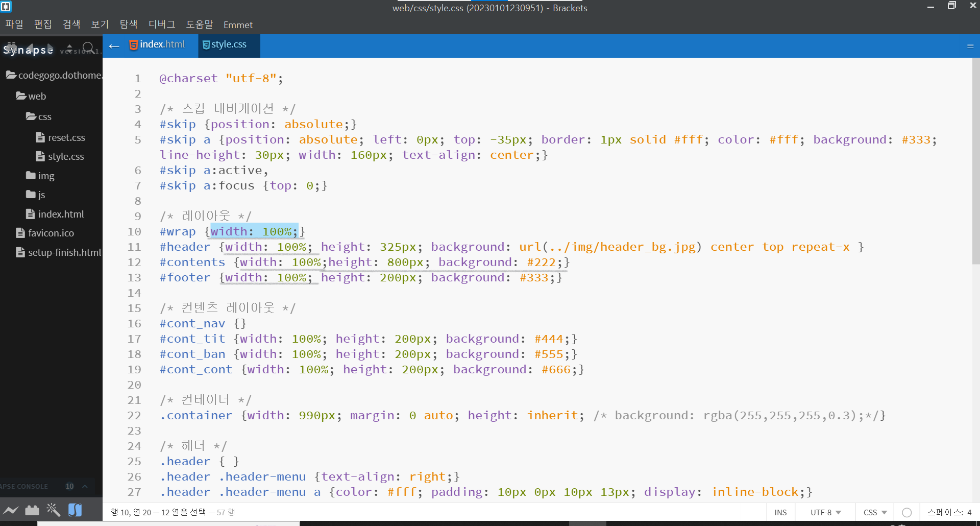Click the #444 color value on line 17
980x526 pixels.
[x=549, y=339]
